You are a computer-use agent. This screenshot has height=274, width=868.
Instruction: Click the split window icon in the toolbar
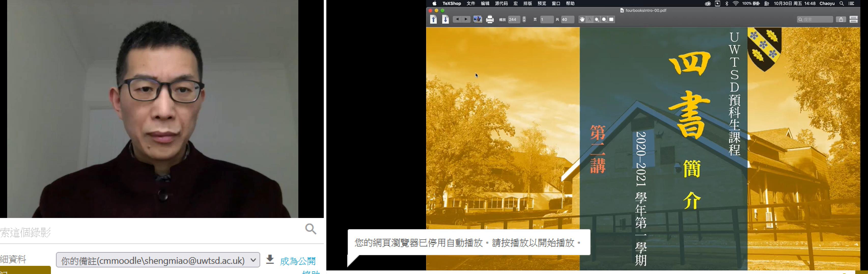(x=853, y=20)
